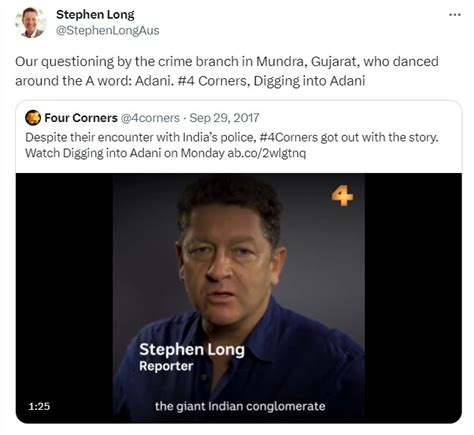Open the quoted Four Corners tweet text

(x=232, y=145)
